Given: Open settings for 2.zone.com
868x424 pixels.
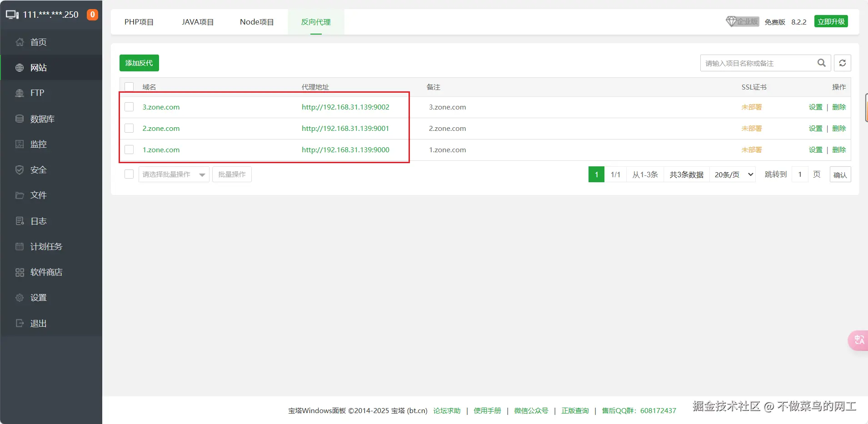Looking at the screenshot, I should [x=816, y=129].
